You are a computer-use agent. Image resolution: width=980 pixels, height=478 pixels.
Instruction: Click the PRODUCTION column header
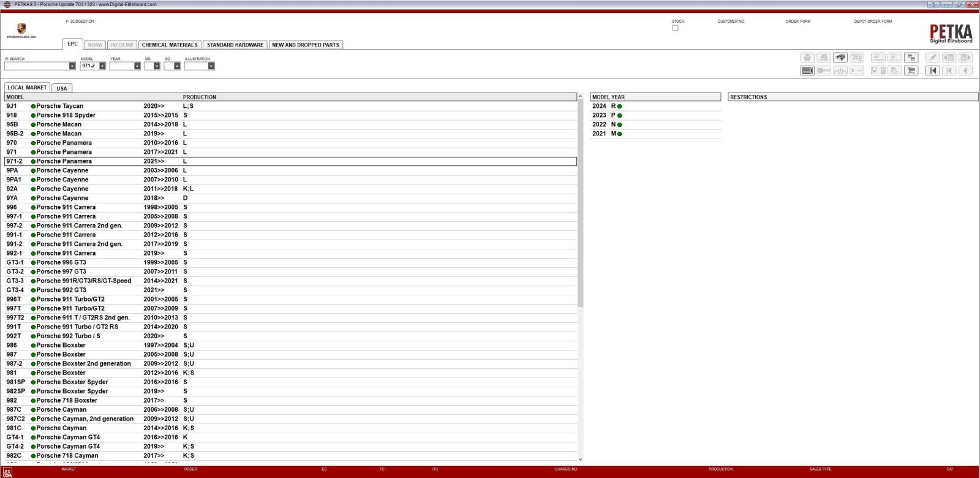point(200,97)
